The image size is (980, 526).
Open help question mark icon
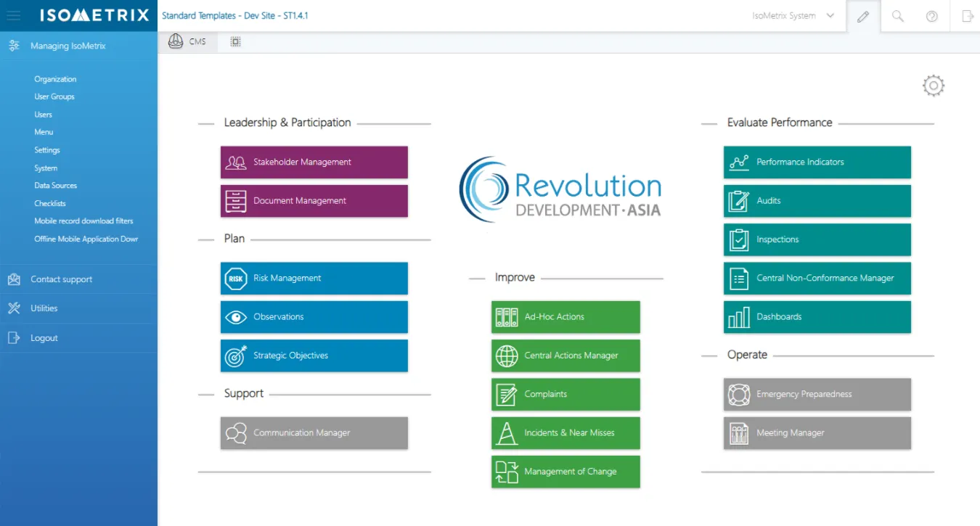(932, 16)
